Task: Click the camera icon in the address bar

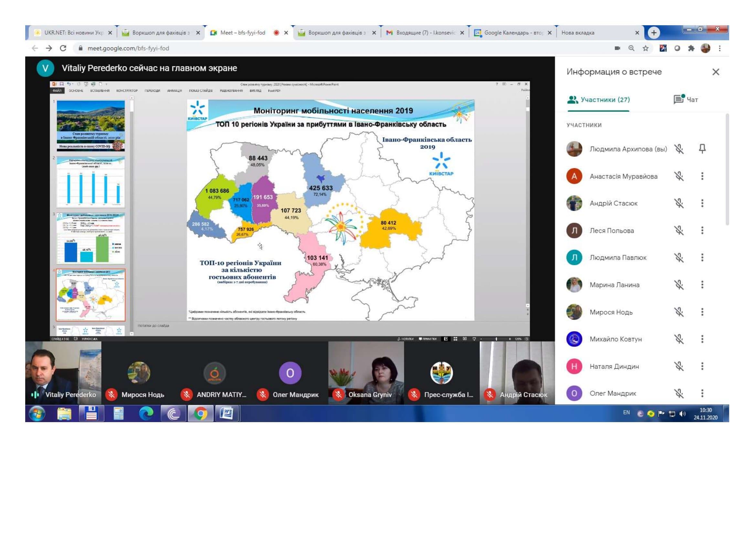Action: point(617,49)
